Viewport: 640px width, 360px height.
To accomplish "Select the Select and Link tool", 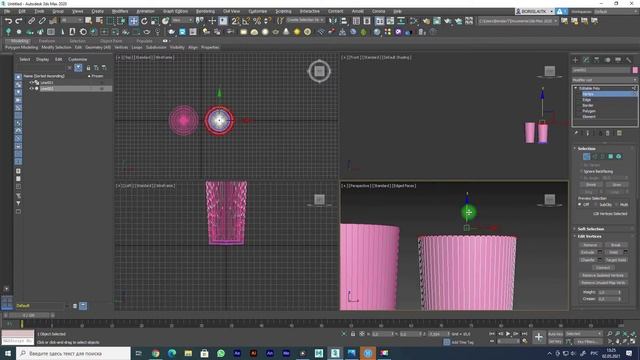I will pyautogui.click(x=31, y=20).
